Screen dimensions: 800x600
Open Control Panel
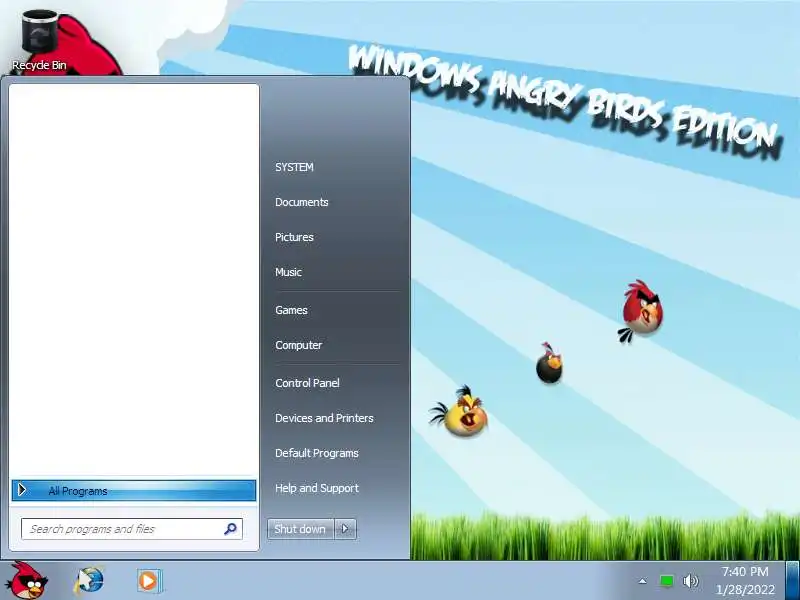(307, 383)
